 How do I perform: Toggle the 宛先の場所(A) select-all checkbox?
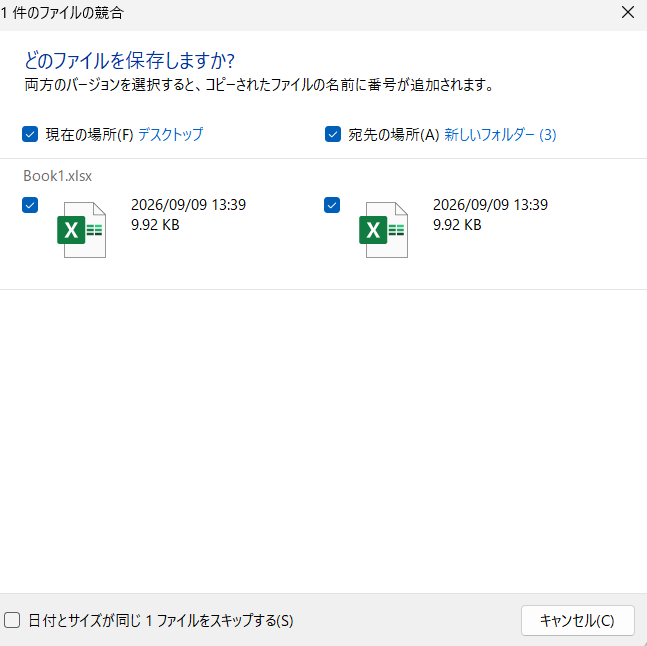(333, 134)
